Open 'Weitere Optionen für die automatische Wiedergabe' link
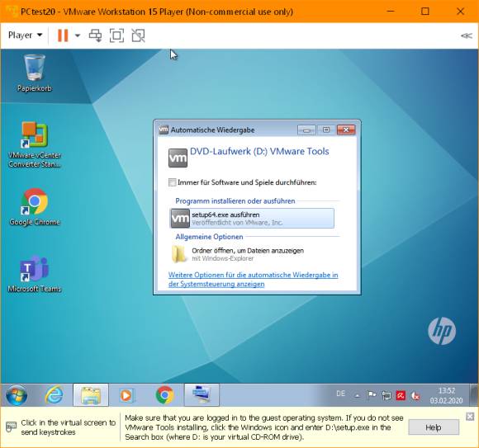This screenshot has width=479, height=448. 254,279
